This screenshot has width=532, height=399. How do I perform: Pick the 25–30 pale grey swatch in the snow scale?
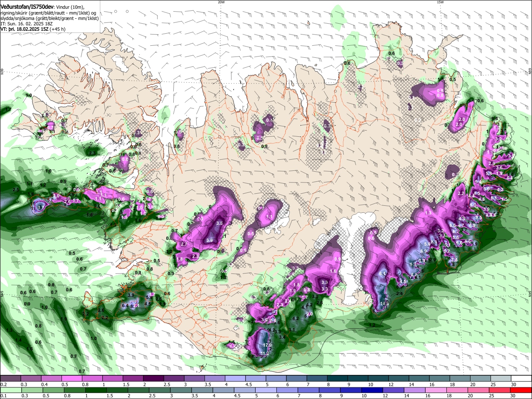501,379
